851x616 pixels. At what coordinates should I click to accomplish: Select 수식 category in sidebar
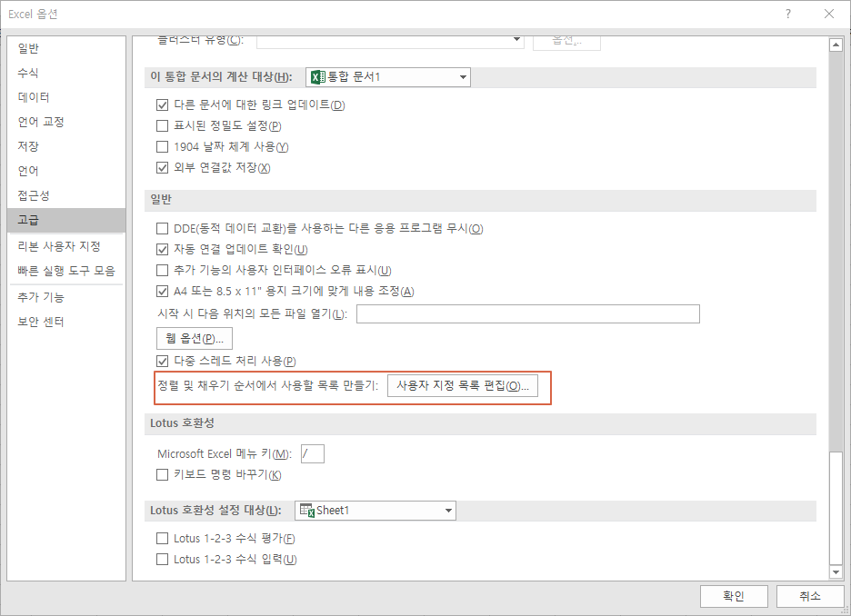pos(66,73)
